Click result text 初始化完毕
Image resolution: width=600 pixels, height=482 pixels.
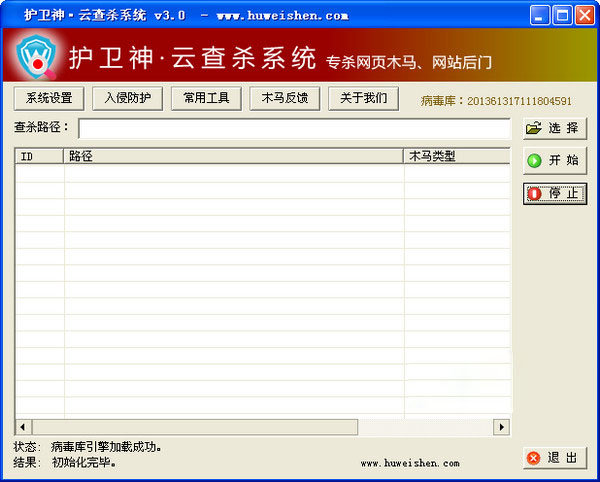[x=84, y=462]
